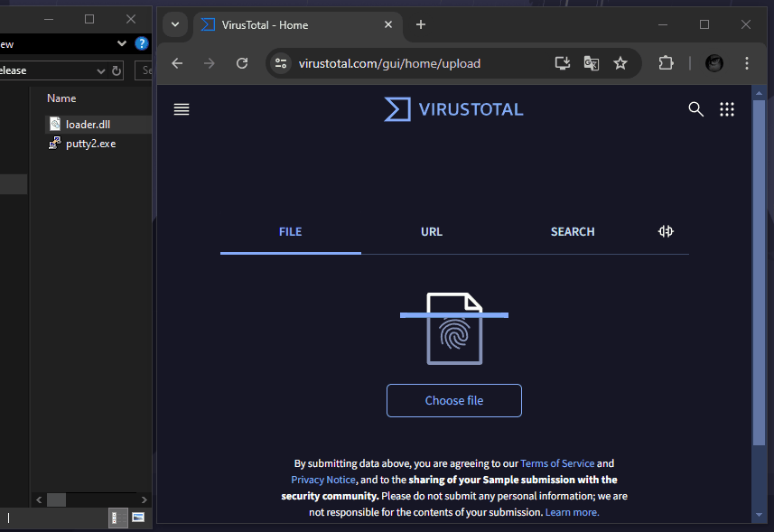
Task: Open browser Extensions puzzle icon
Action: [666, 63]
